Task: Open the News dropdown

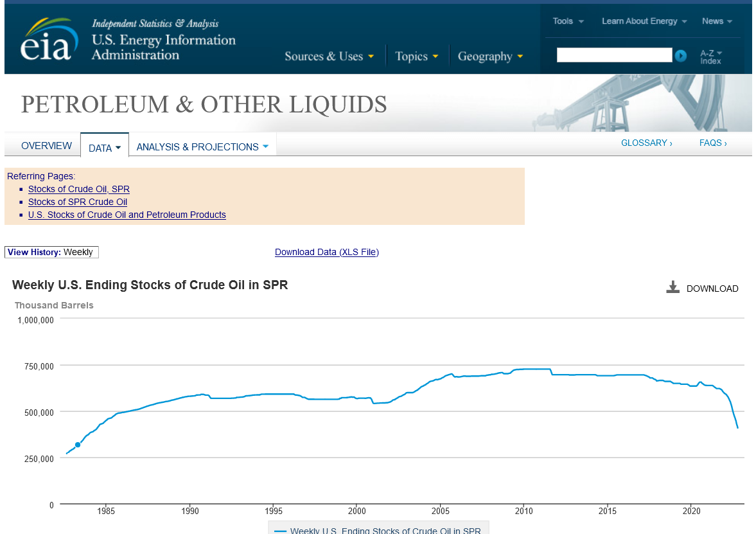Action: (x=717, y=21)
